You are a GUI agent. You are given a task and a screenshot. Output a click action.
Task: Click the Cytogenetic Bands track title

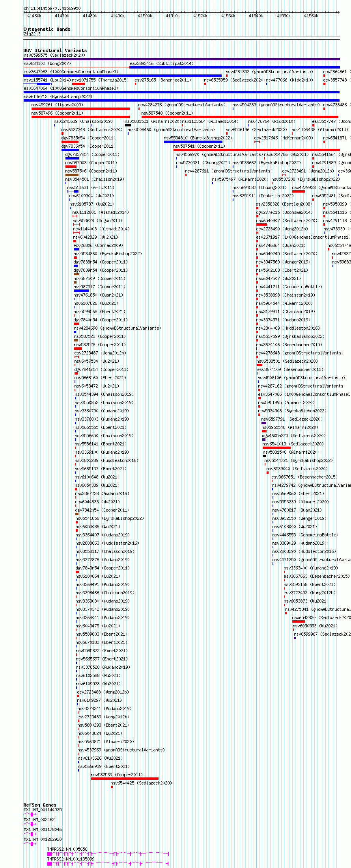tap(47, 29)
